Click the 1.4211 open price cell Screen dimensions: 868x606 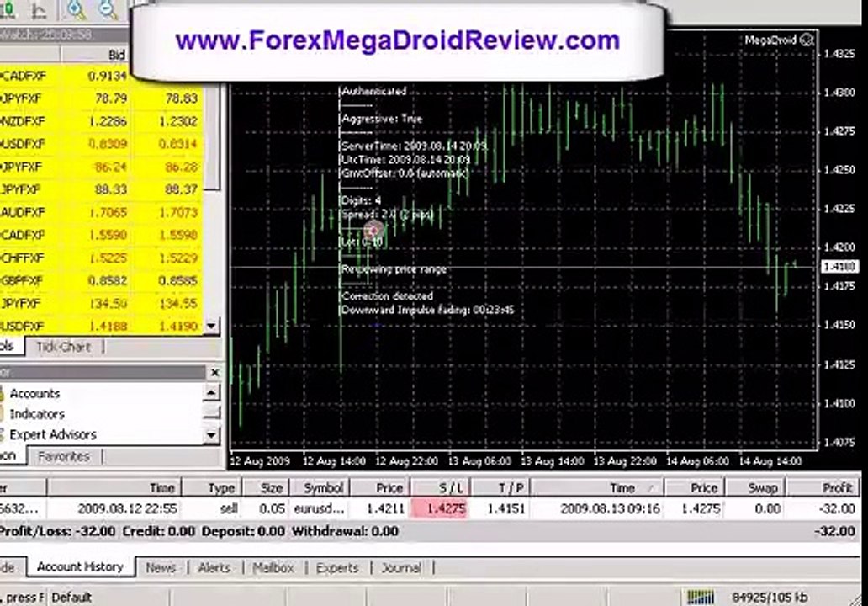[x=380, y=508]
